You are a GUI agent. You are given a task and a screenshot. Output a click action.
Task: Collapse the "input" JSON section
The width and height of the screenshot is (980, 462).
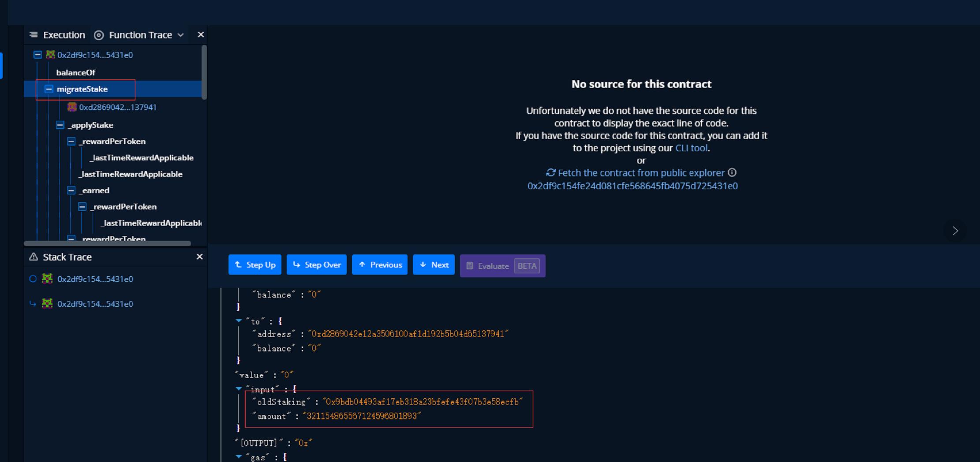pos(239,389)
